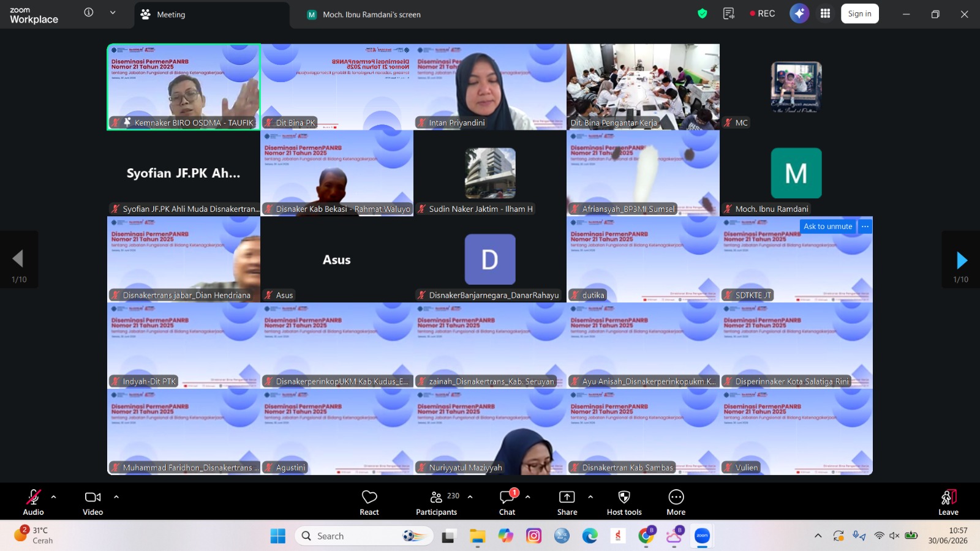
Task: Expand the caret next to Chat
Action: pos(528,497)
